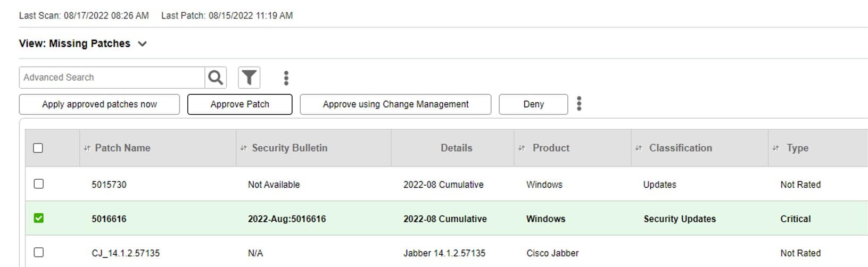The width and height of the screenshot is (868, 267).
Task: Click Windows product cell for 5016616
Action: (546, 219)
